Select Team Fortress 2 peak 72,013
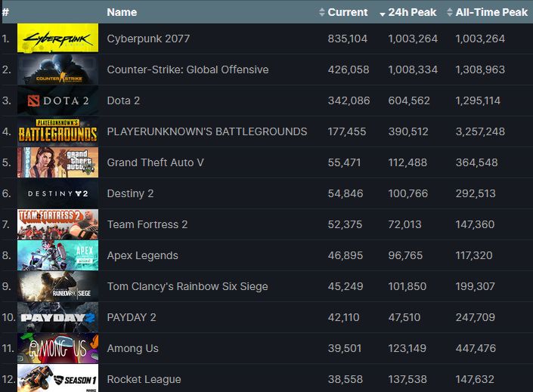Viewport: 533px width, 392px height. pos(404,224)
